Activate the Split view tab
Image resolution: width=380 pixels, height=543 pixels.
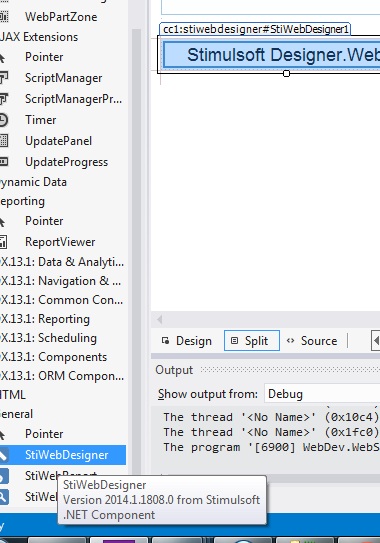251,341
